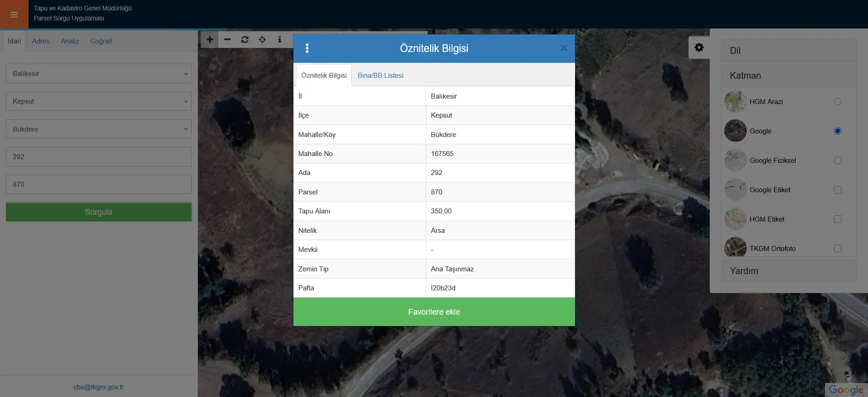Select the Pafta value İ20b23d

(x=443, y=288)
